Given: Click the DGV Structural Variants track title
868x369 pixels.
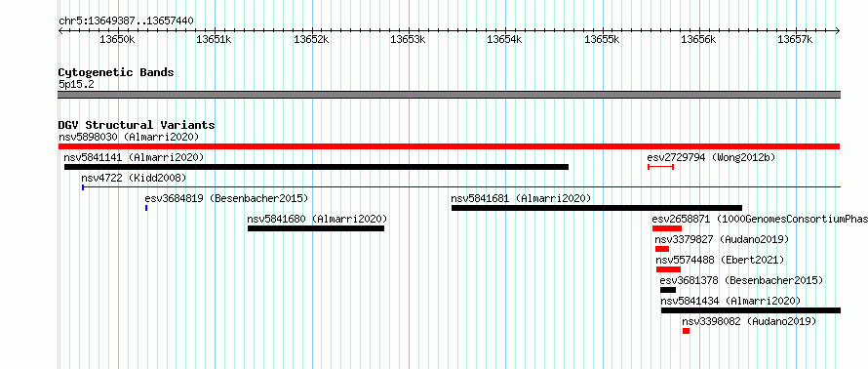Looking at the screenshot, I should coord(137,125).
